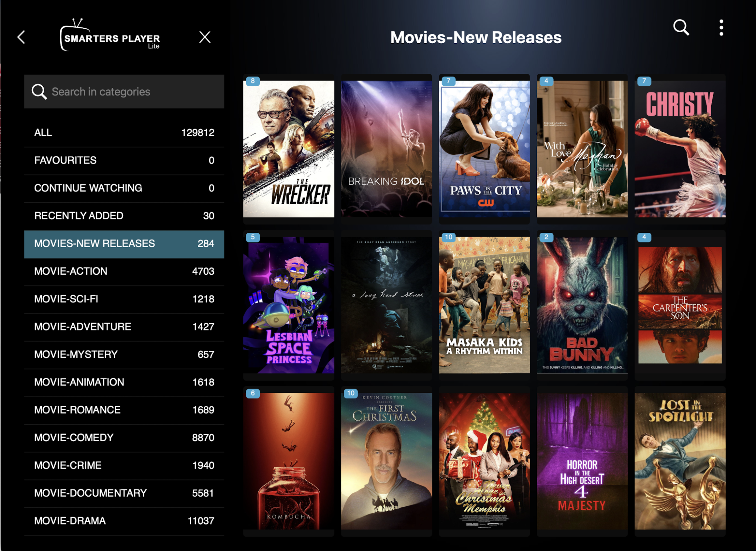Open the Bad Bunny movie
The image size is (756, 551).
[x=582, y=304]
